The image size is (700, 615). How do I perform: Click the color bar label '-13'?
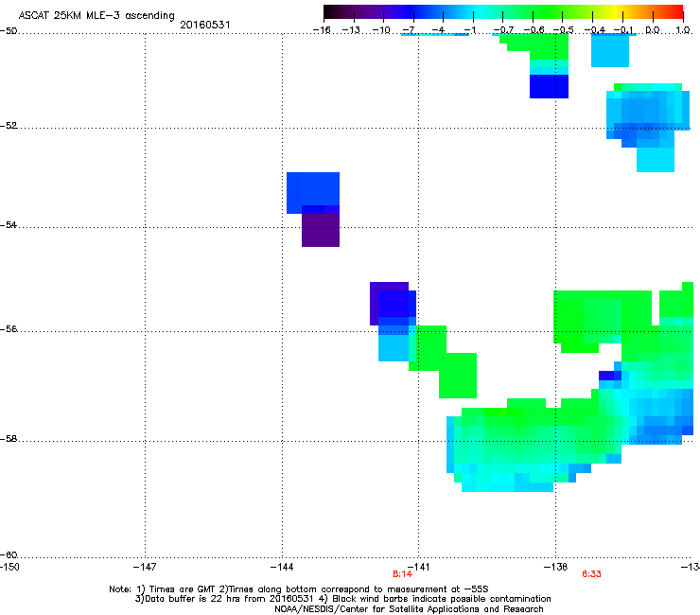tap(351, 30)
